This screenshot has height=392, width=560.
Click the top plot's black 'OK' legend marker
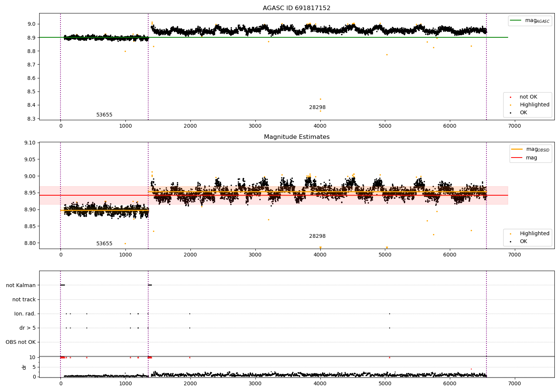(510, 113)
